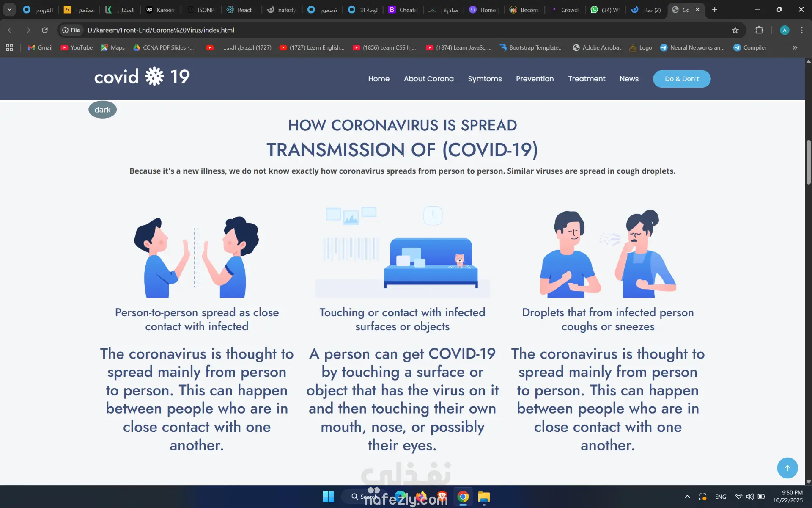The height and width of the screenshot is (508, 812).
Task: Expand the tab search dropdown arrow
Action: (9, 9)
